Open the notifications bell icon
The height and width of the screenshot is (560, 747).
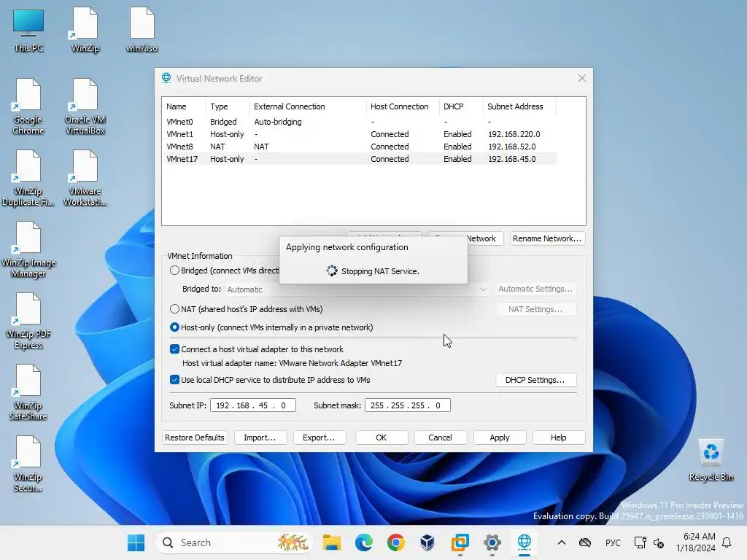[x=727, y=542]
